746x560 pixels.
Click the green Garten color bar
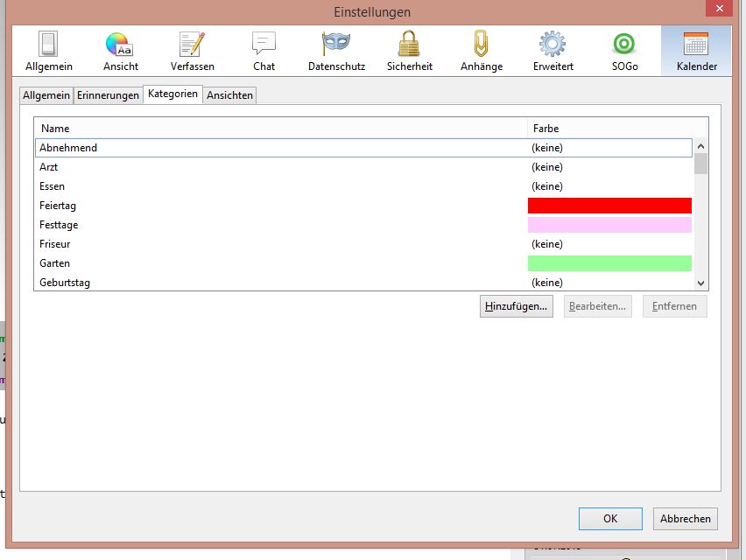tap(609, 263)
